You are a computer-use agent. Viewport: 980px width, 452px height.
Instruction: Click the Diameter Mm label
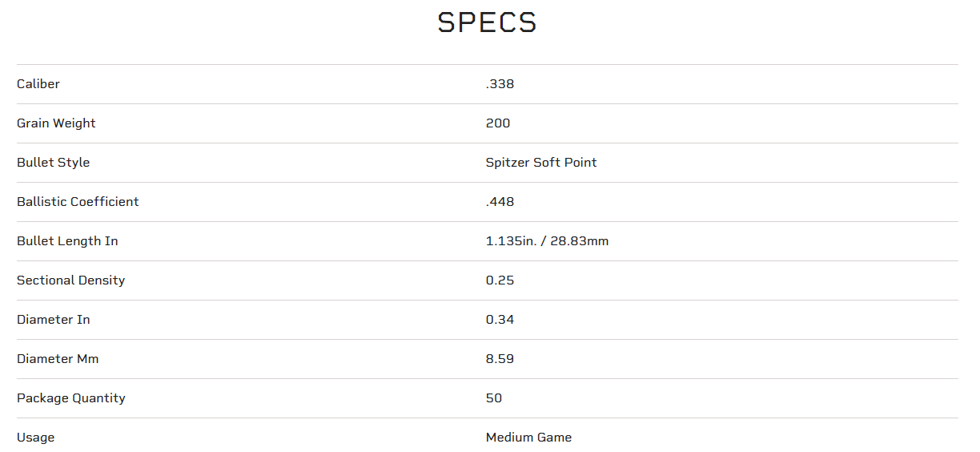(58, 359)
